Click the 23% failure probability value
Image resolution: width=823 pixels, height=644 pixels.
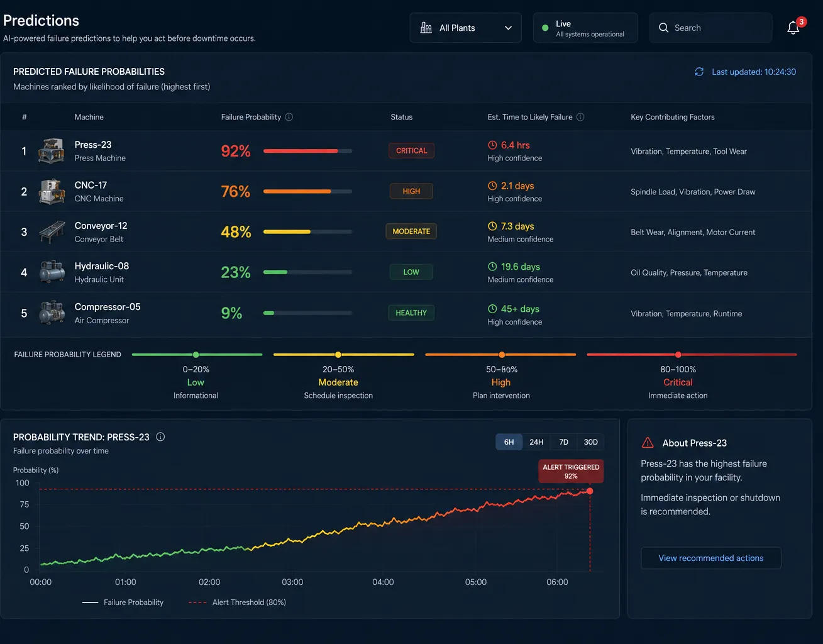(236, 272)
